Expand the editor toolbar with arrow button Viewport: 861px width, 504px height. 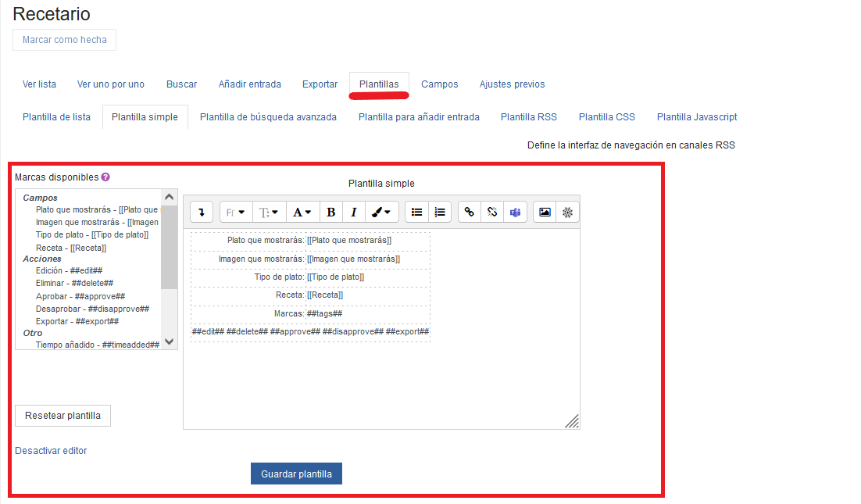202,212
